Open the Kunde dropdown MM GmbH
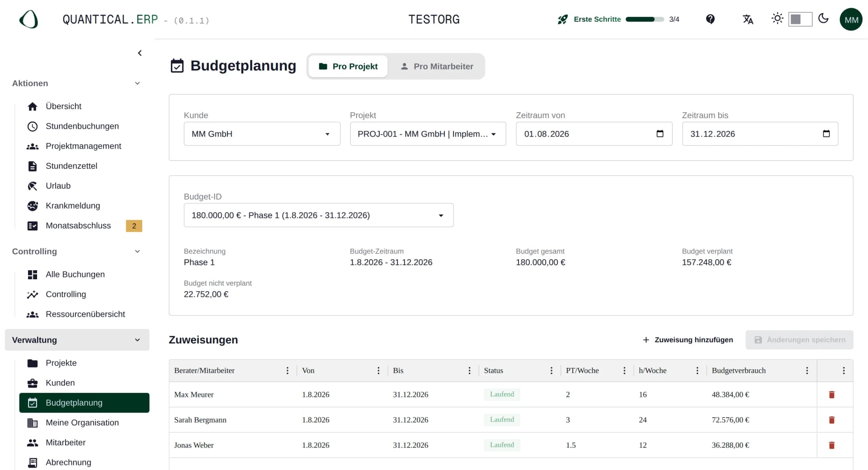Image resolution: width=868 pixels, height=470 pixels. 262,134
